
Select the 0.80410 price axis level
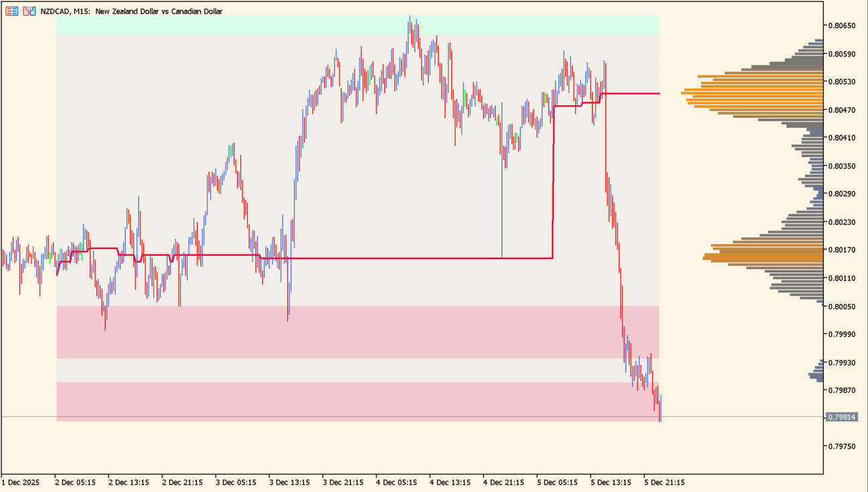tap(842, 138)
